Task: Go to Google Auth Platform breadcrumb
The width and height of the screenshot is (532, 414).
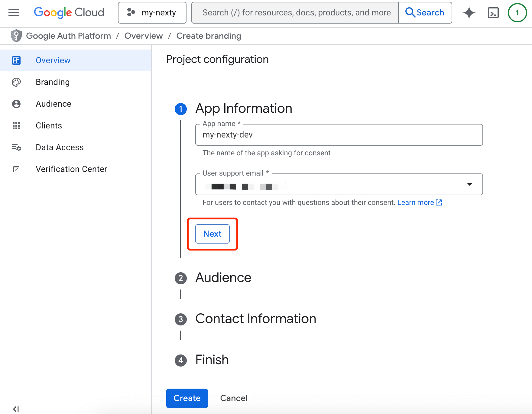Action: tap(69, 36)
